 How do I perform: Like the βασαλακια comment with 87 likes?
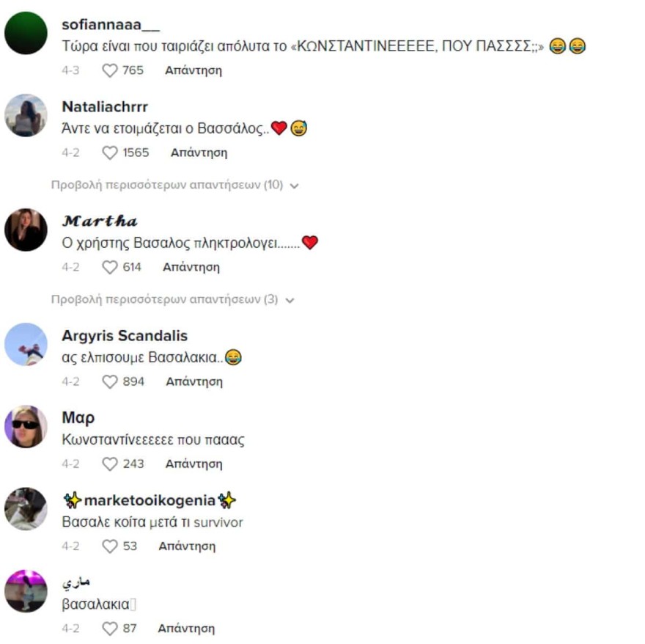pyautogui.click(x=110, y=629)
